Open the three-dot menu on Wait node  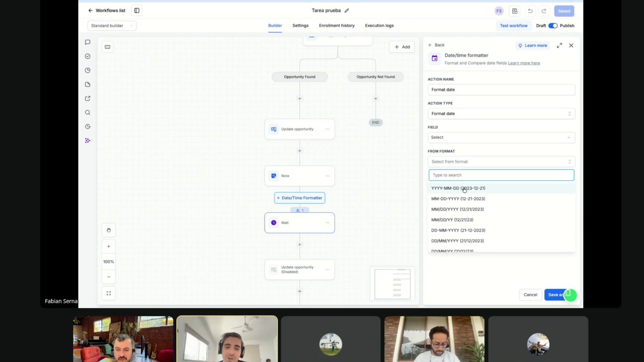tap(328, 222)
